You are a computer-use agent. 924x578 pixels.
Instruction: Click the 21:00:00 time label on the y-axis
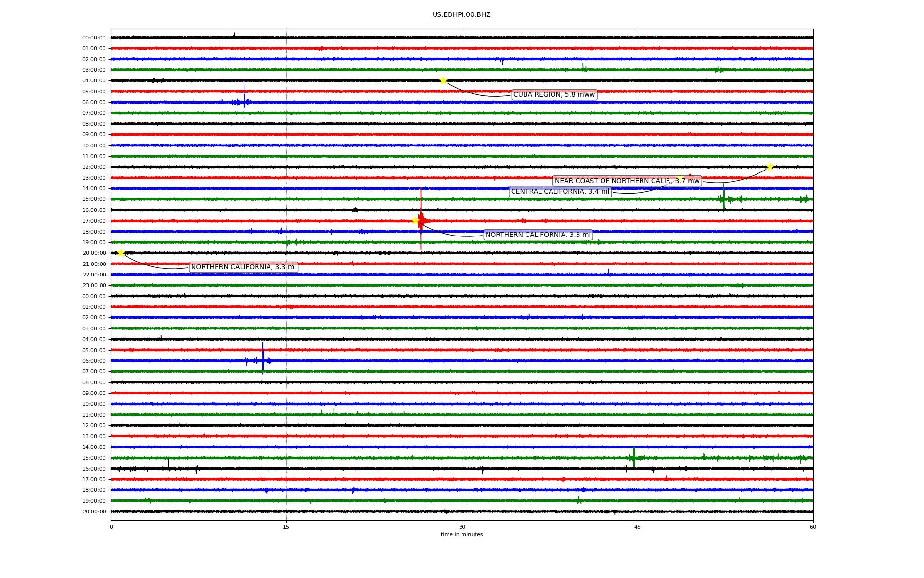coord(94,264)
